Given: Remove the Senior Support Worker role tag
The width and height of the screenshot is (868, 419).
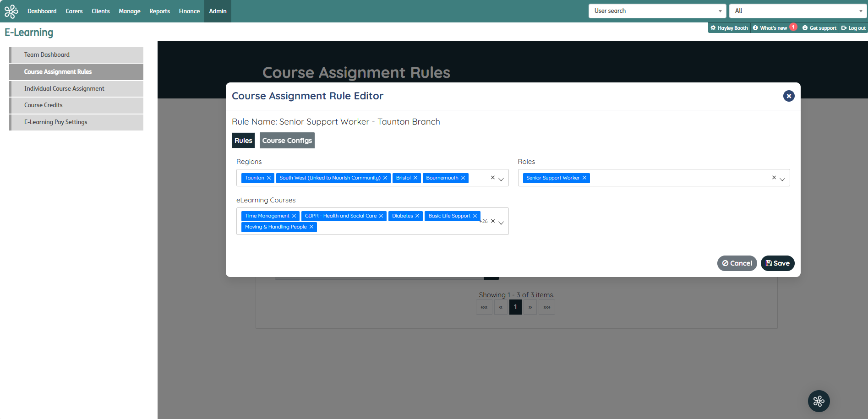Looking at the screenshot, I should [584, 178].
